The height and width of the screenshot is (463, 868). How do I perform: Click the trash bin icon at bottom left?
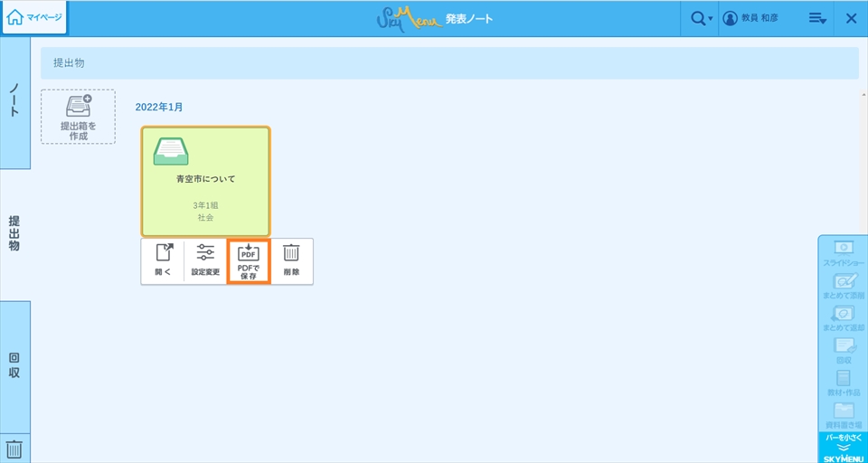(14, 449)
